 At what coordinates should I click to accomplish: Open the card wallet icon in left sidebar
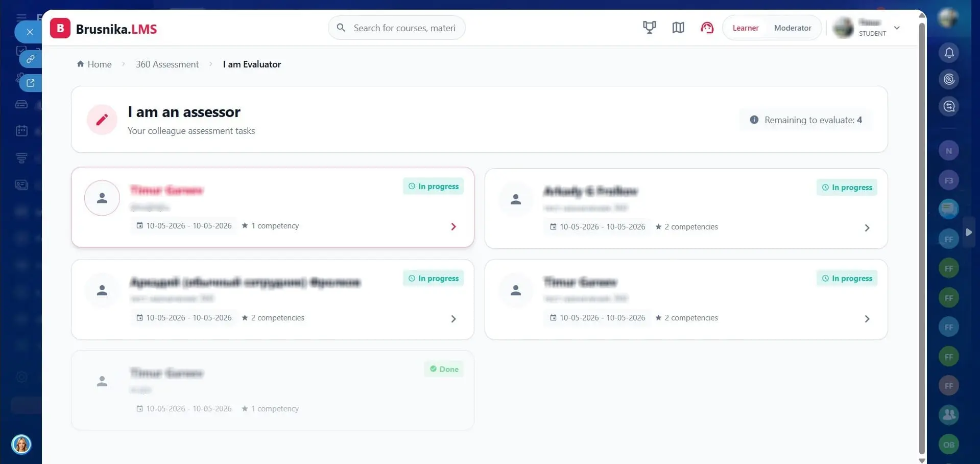21,104
